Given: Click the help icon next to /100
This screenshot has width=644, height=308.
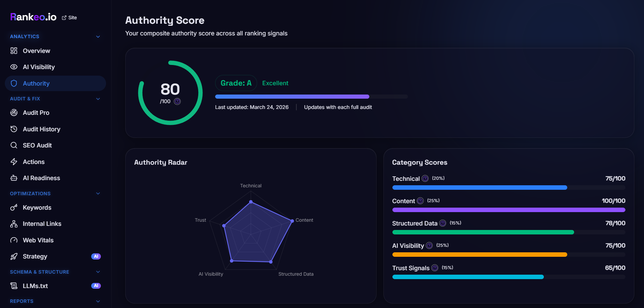Looking at the screenshot, I should [x=177, y=101].
